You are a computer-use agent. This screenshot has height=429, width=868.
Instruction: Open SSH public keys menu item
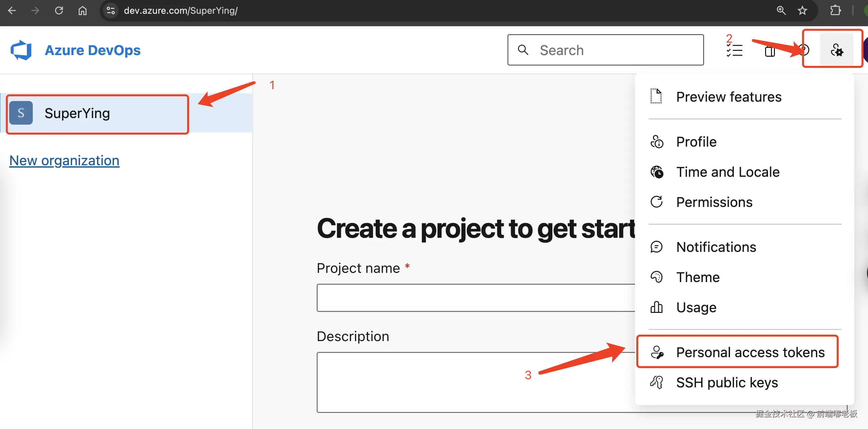pyautogui.click(x=727, y=382)
